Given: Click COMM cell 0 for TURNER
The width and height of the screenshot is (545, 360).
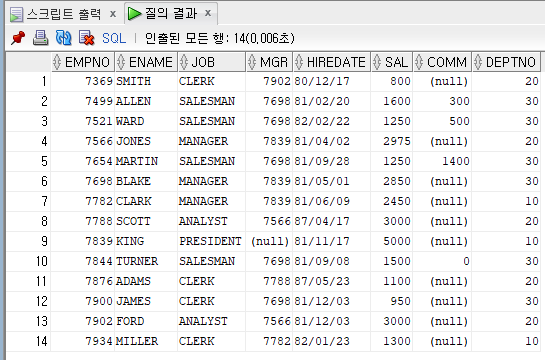Looking at the screenshot, I should 442,261.
